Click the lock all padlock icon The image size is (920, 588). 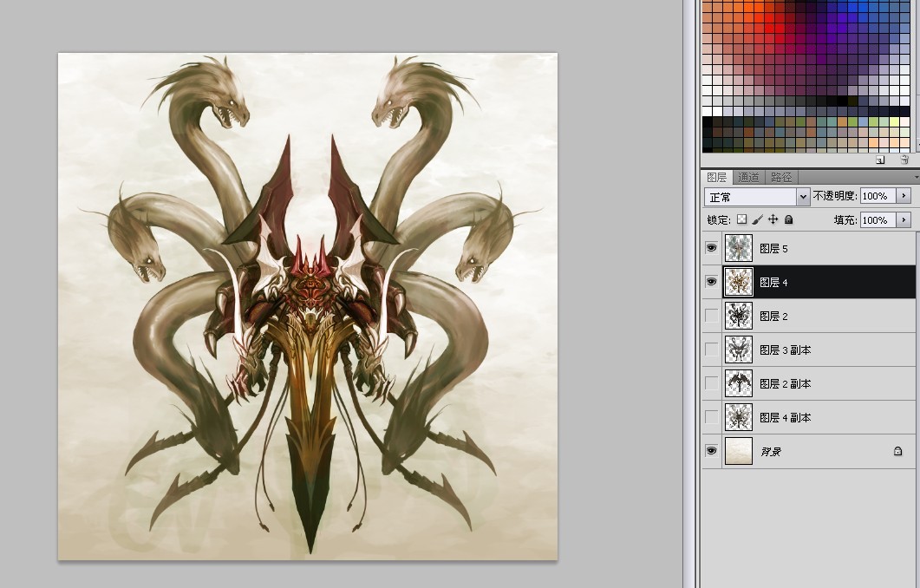pos(788,219)
